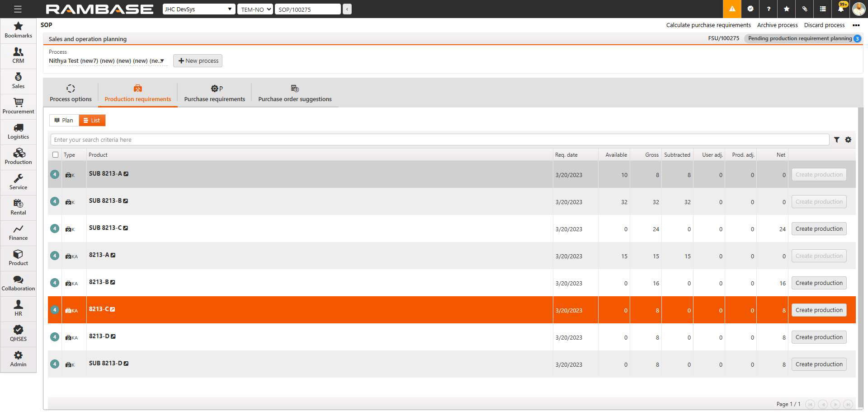Open the hamburger main menu
The height and width of the screenshot is (415, 868).
pyautogui.click(x=18, y=9)
